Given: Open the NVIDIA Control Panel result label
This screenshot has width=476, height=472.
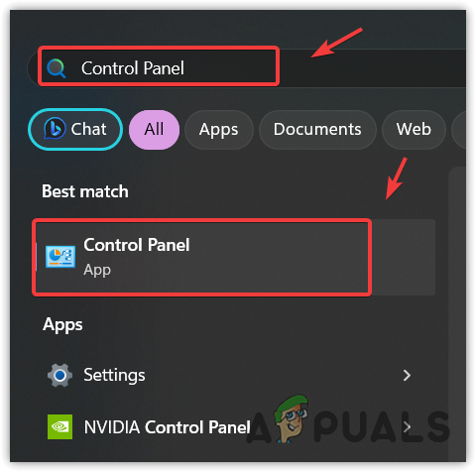Looking at the screenshot, I should pos(167,427).
